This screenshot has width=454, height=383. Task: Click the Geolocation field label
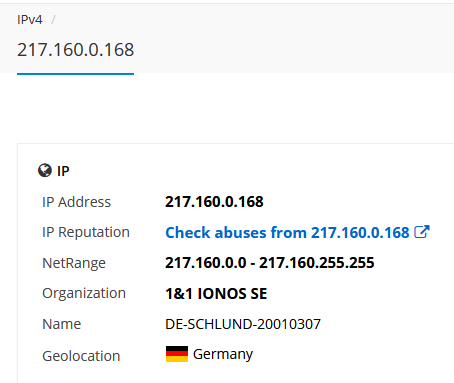81,356
